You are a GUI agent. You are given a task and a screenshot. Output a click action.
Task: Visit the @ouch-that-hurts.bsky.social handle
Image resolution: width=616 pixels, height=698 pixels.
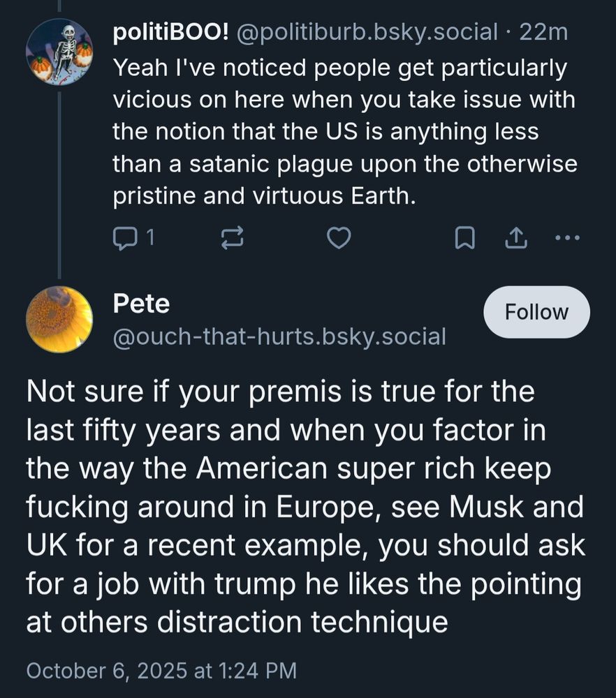[279, 336]
